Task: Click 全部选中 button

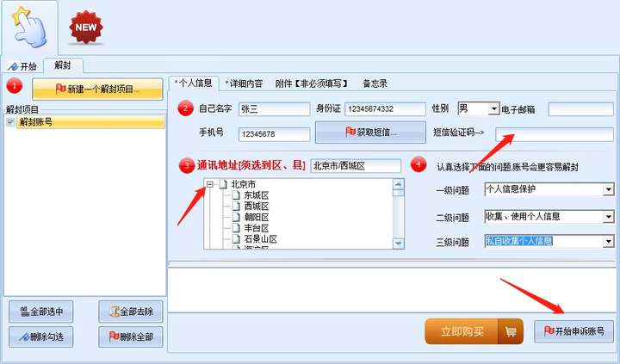Action: 40,312
